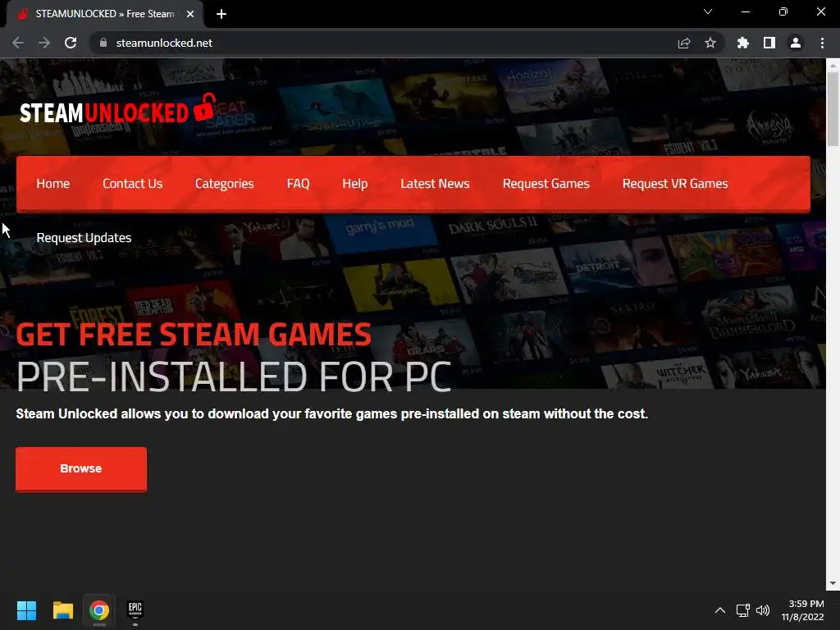Screen dimensions: 840x630
Task: Open the Home menu item
Action: pyautogui.click(x=53, y=184)
